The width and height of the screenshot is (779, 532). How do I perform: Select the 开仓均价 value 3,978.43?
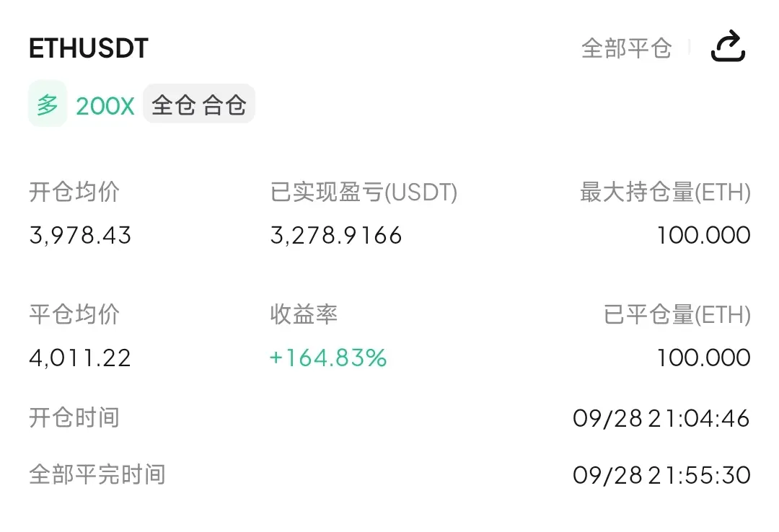80,236
